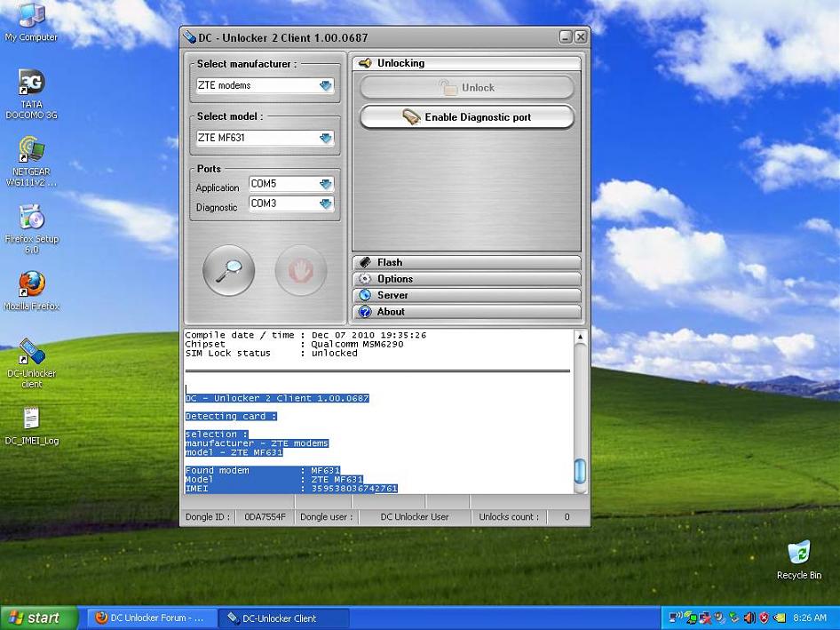Expand the Options panel section
Image resolution: width=840 pixels, height=630 pixels.
pos(466,279)
